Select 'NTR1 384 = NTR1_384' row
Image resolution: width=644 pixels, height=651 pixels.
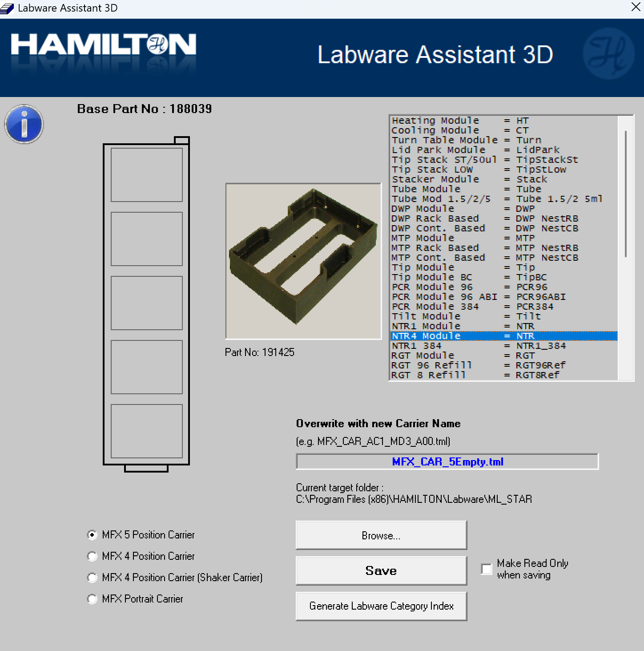point(504,346)
